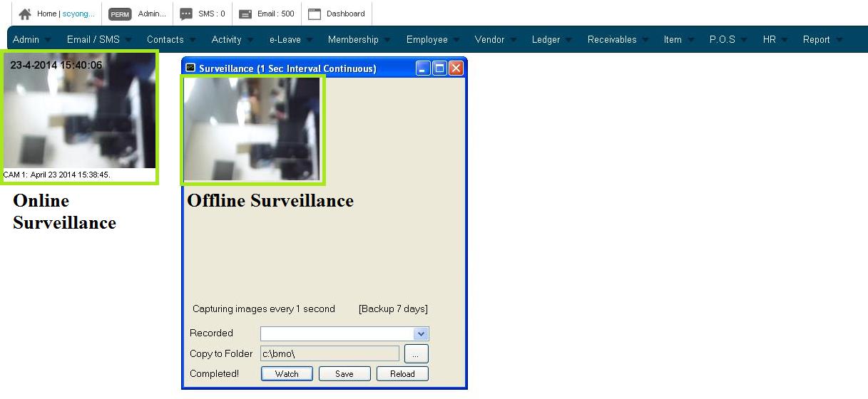Screen dimensions: 868x399
Task: Click Surveillance window title bar icon
Action: pyautogui.click(x=190, y=68)
